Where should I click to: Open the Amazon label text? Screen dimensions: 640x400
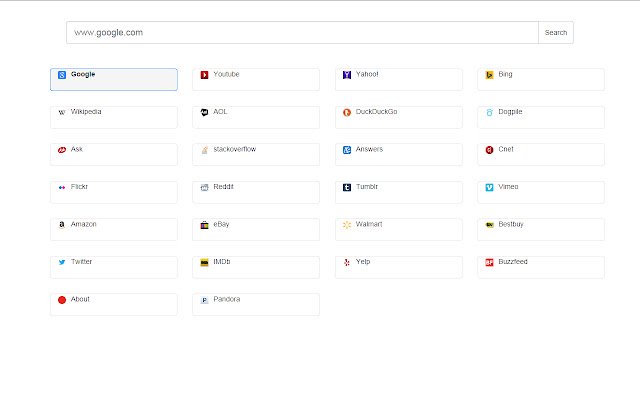tap(84, 224)
